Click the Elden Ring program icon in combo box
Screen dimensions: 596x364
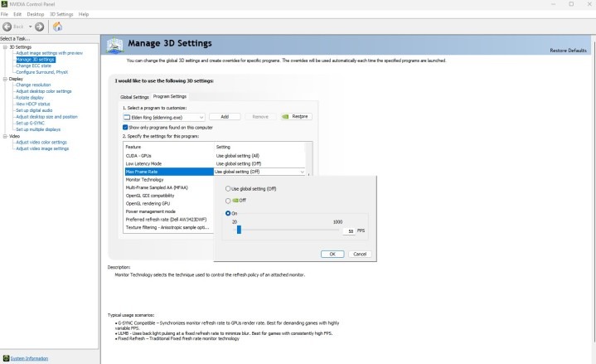127,117
